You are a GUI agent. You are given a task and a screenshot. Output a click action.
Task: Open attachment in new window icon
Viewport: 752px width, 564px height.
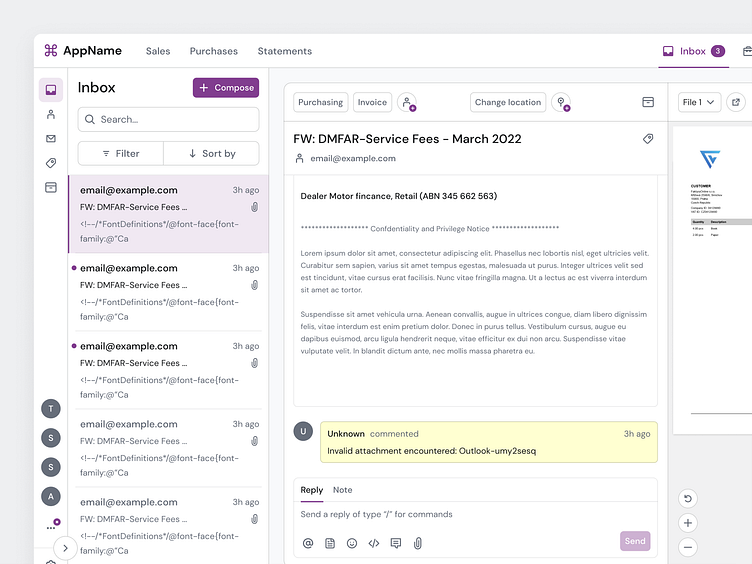click(x=736, y=102)
